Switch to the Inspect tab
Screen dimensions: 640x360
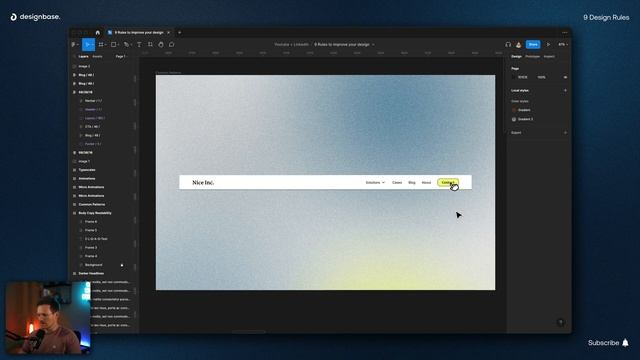[549, 57]
